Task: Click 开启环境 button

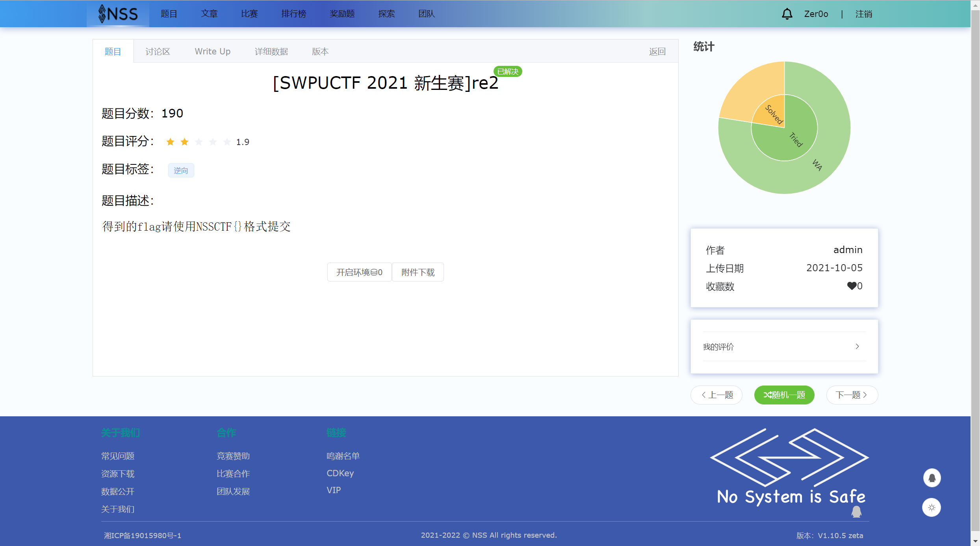Action: (359, 272)
